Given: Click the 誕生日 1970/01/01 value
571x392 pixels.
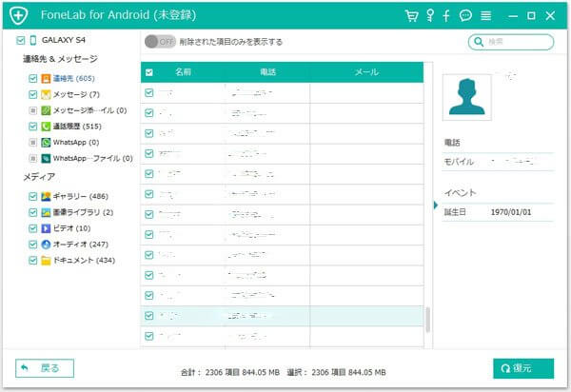Looking at the screenshot, I should click(x=511, y=212).
